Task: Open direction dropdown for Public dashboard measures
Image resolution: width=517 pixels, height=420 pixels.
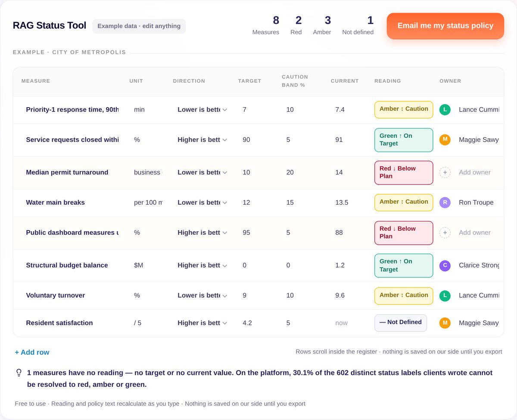Action: 202,233
